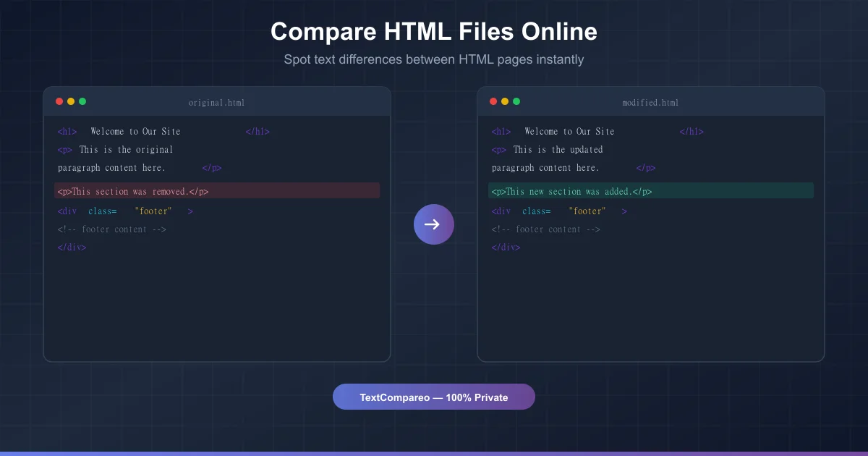Click 'paragraph content here.' in original.html
Image resolution: width=868 pixels, height=456 pixels.
point(112,168)
